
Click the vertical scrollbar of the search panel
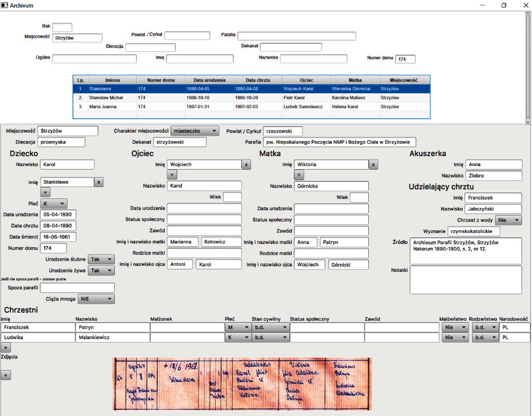528,68
